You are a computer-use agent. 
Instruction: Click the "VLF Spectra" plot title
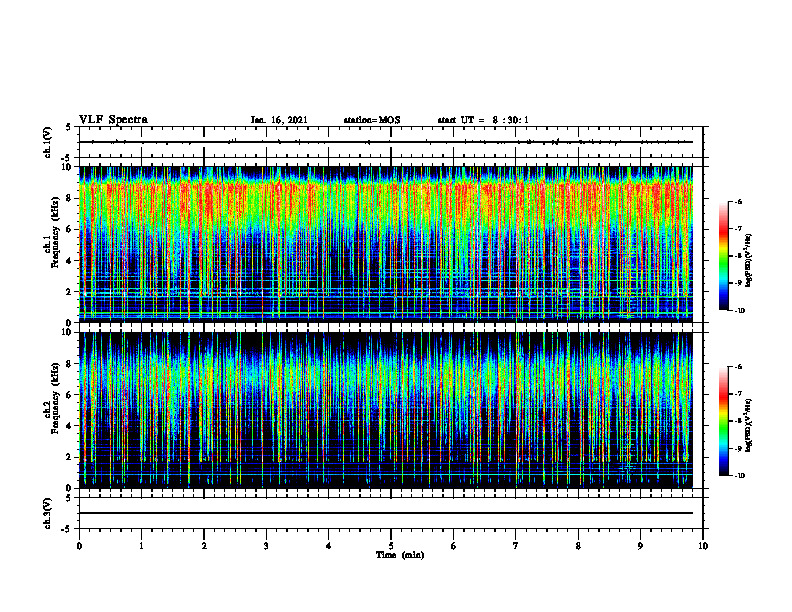(113, 120)
